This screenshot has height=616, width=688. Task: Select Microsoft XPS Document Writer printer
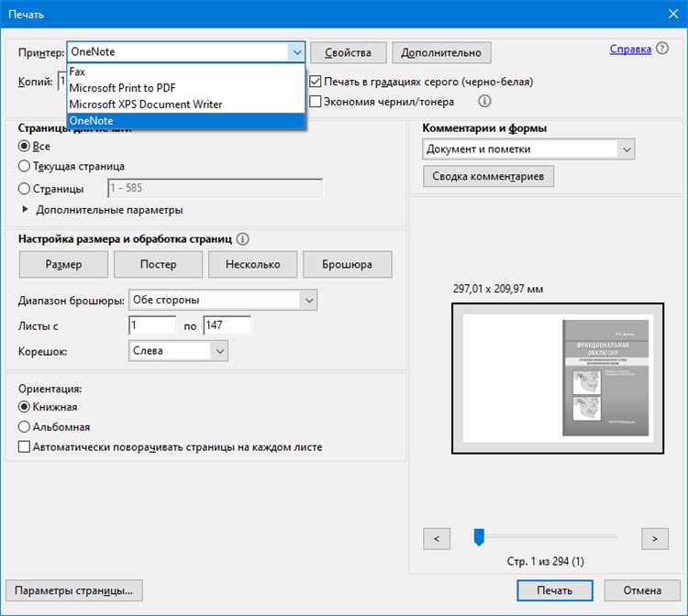(x=186, y=104)
